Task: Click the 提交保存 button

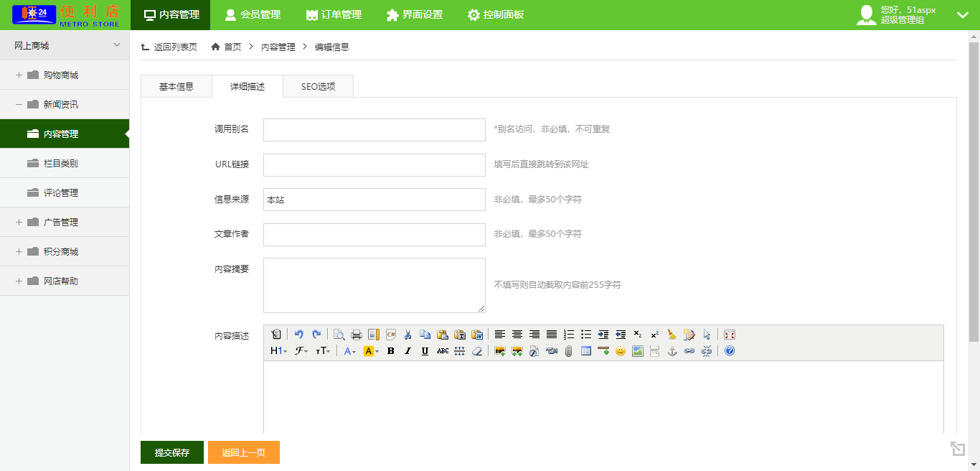Action: pyautogui.click(x=172, y=452)
